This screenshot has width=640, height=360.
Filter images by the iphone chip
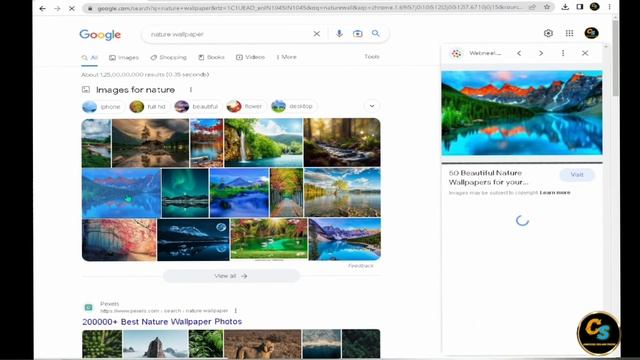pos(102,107)
